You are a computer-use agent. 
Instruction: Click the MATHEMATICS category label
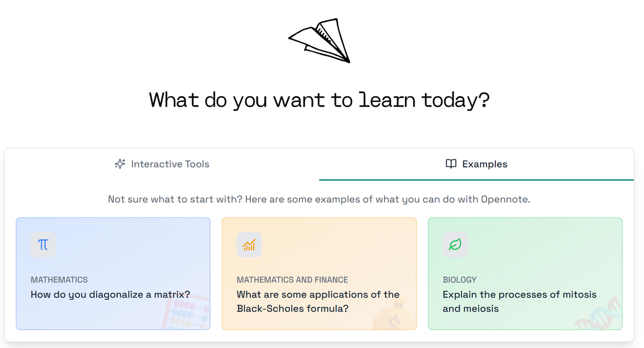click(59, 280)
